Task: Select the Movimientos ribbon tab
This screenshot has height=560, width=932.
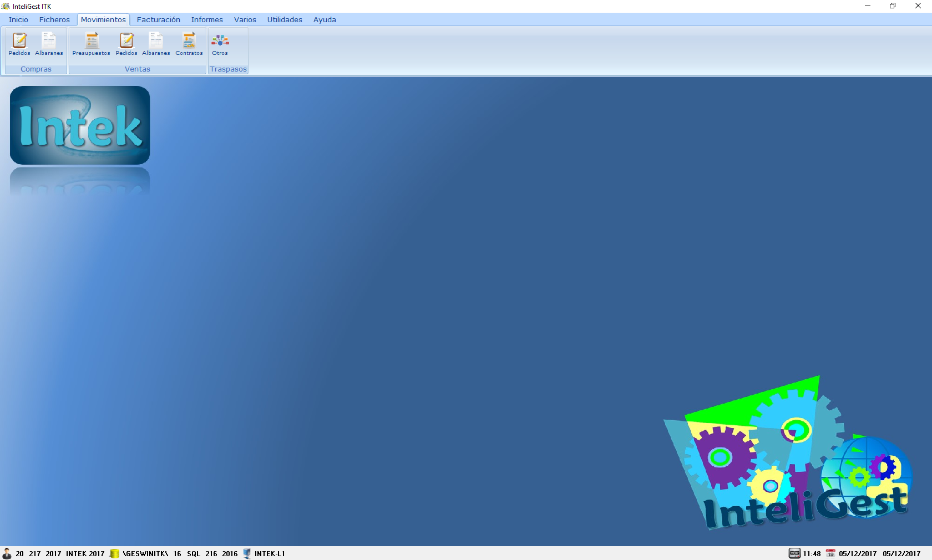Action: point(103,19)
